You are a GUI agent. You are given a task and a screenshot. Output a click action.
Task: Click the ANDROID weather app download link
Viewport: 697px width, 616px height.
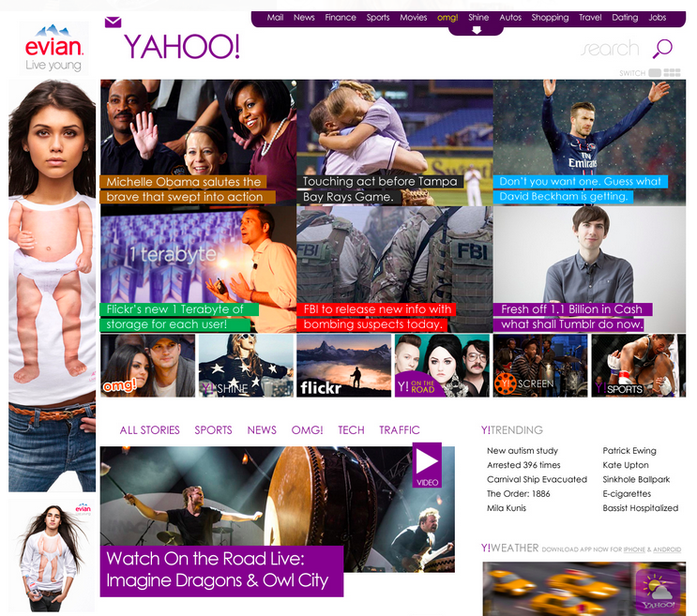point(667,549)
